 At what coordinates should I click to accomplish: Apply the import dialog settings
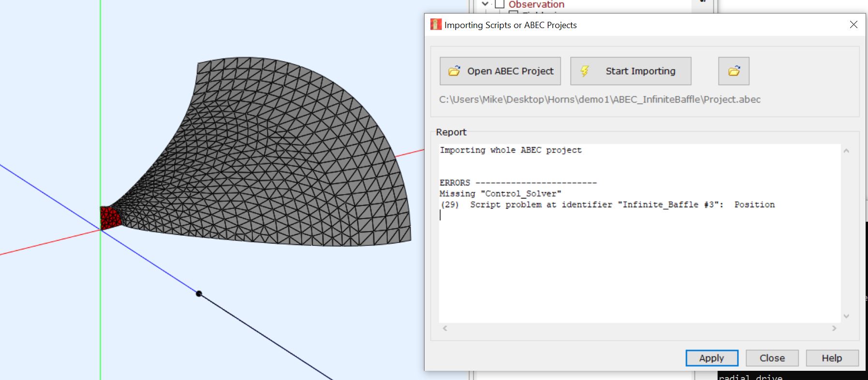point(712,358)
